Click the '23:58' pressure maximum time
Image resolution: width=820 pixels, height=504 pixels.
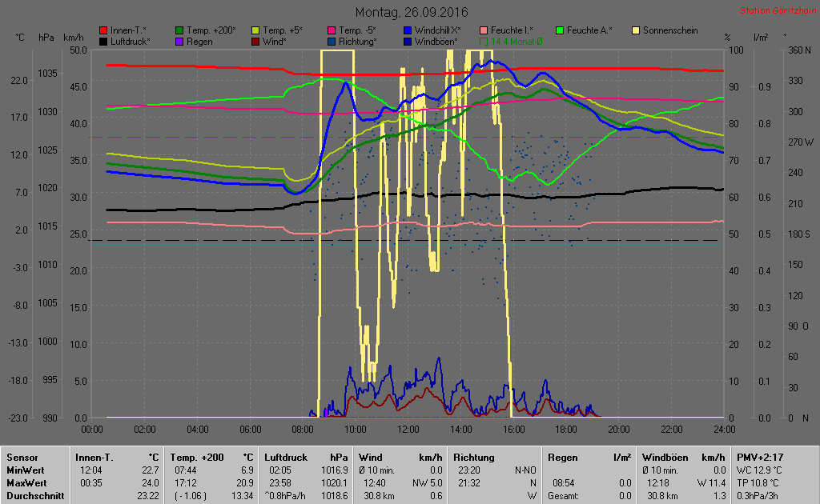tap(280, 484)
